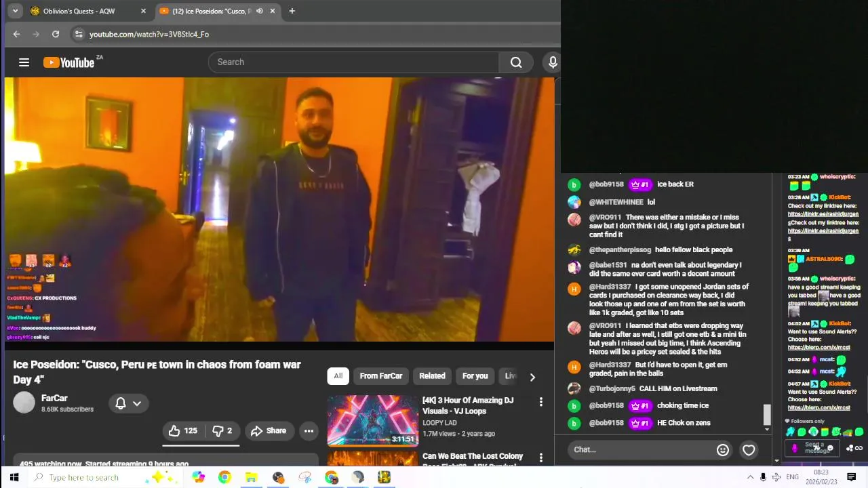868x488 pixels.
Task: Go to YouTube home via logo
Action: pyautogui.click(x=69, y=62)
